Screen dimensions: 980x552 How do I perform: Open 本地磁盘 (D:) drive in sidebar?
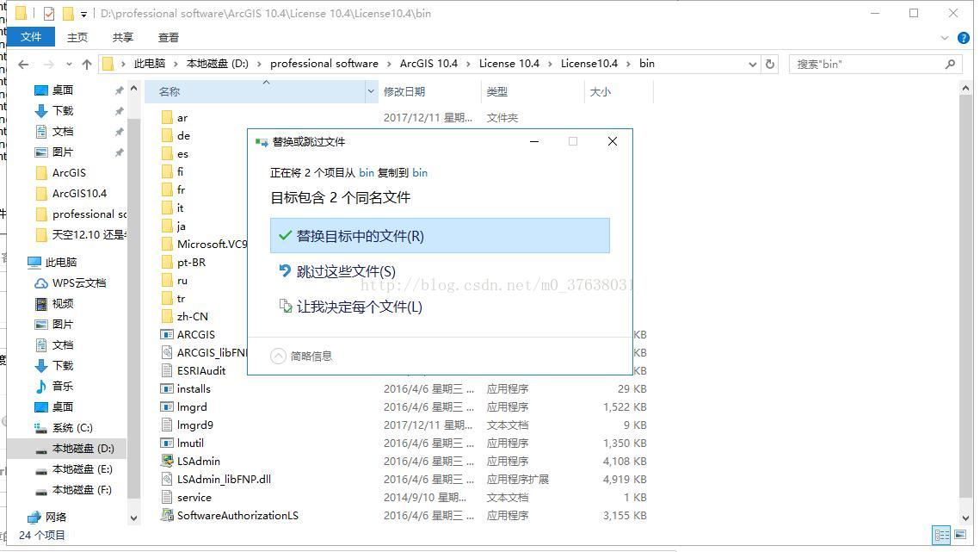83,448
